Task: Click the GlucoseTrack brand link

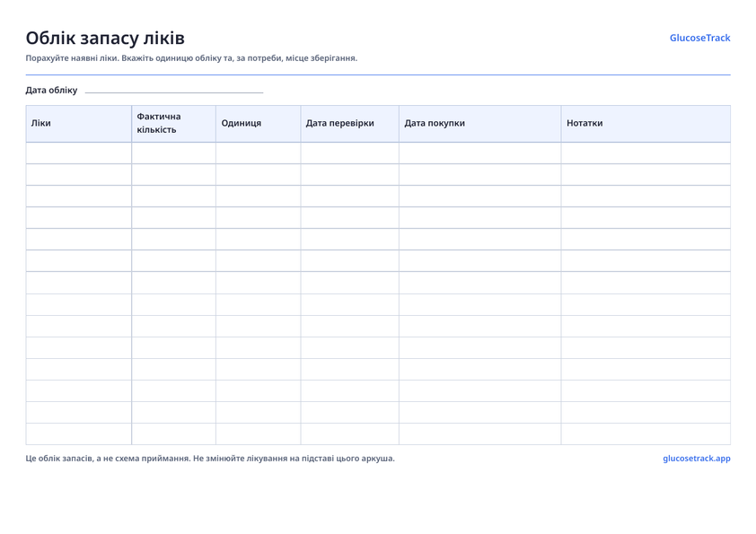Action: point(699,38)
